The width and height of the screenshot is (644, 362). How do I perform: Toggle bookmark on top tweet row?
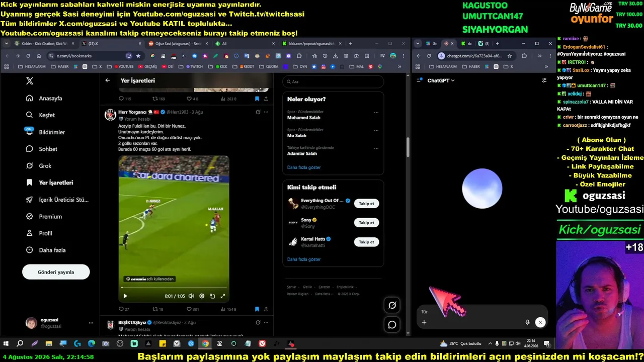click(257, 99)
